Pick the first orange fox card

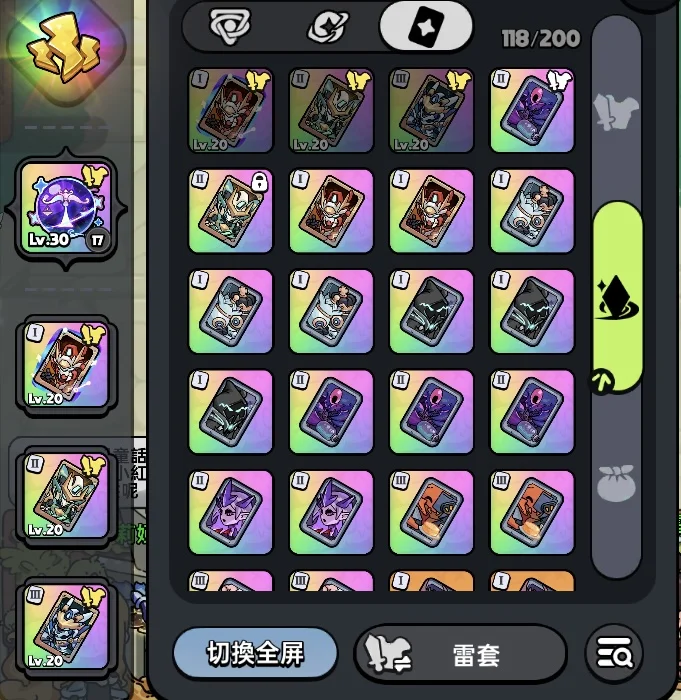[x=431, y=512]
